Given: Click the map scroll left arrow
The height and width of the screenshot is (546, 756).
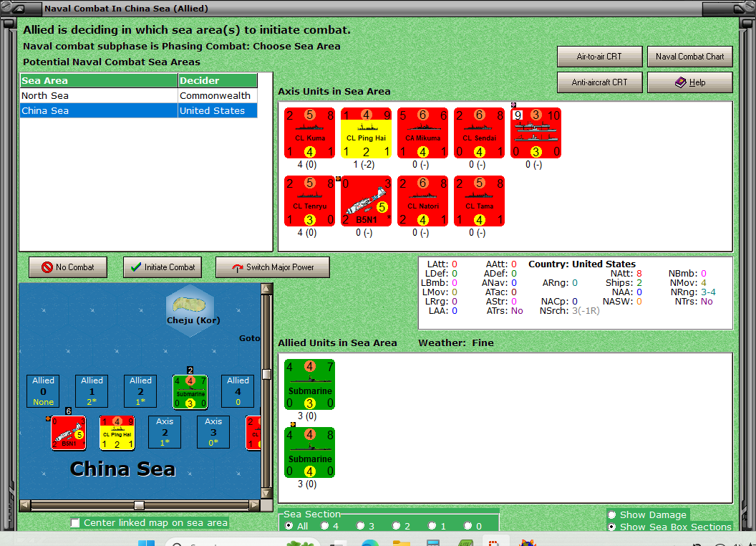Looking at the screenshot, I should (25, 505).
